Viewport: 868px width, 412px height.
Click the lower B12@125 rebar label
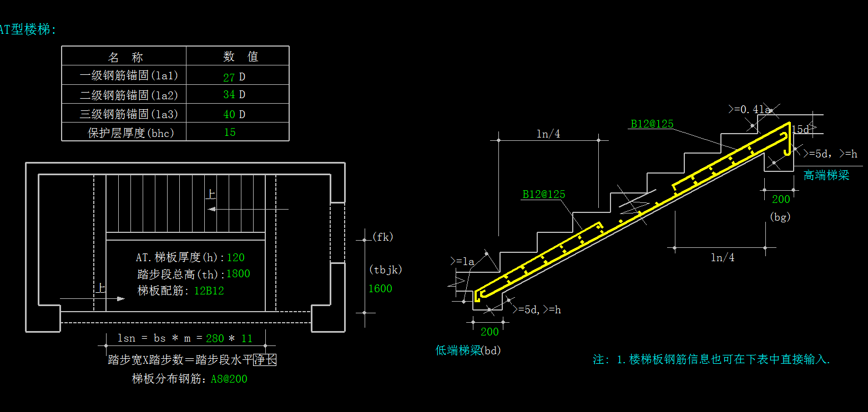point(544,194)
